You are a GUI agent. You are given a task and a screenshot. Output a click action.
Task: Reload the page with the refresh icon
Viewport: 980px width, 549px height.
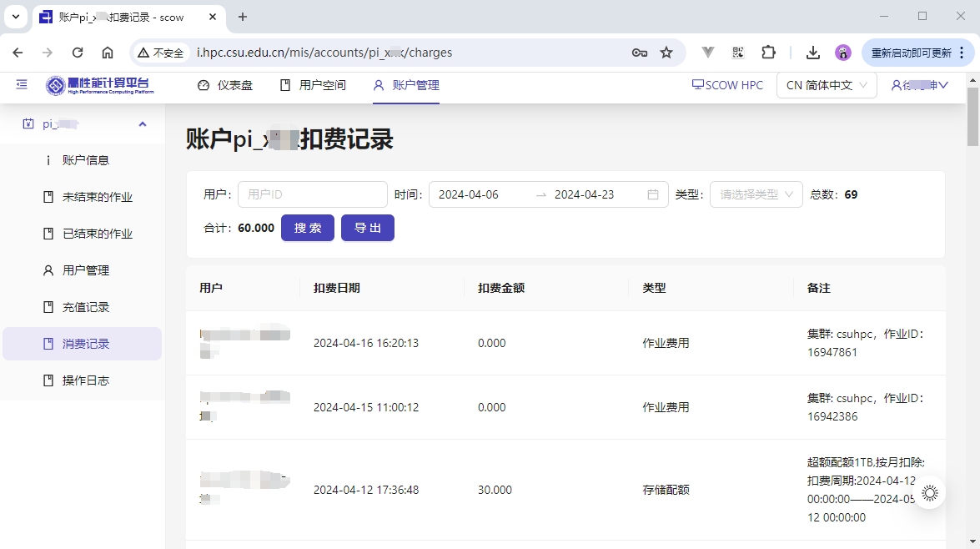point(78,53)
